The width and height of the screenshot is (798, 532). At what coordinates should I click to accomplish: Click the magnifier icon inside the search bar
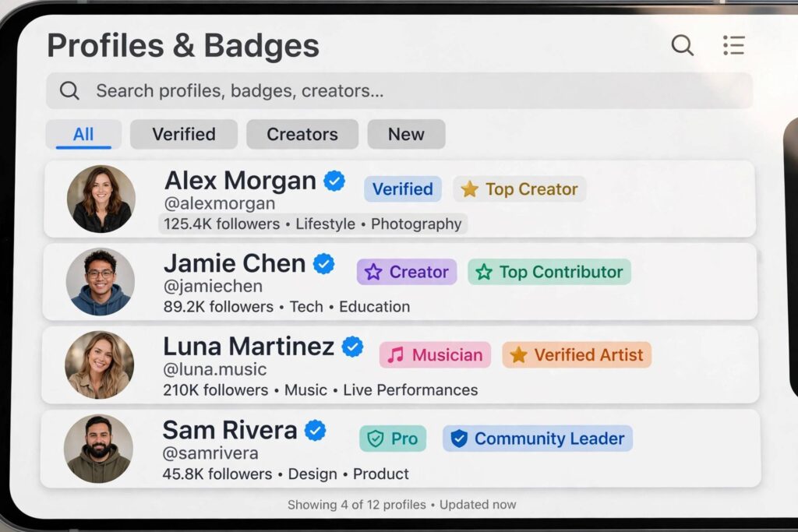click(69, 90)
